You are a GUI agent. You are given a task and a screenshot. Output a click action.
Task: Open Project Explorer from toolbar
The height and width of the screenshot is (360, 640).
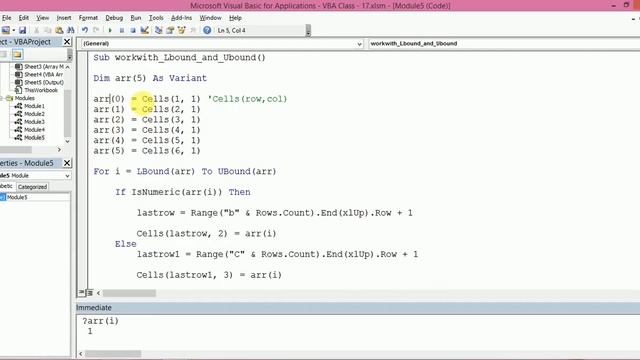coord(159,30)
